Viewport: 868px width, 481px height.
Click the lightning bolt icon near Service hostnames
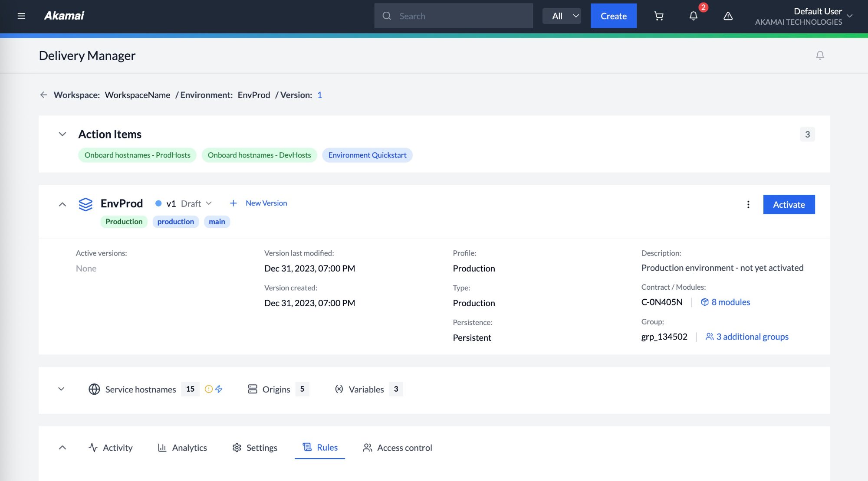[219, 389]
